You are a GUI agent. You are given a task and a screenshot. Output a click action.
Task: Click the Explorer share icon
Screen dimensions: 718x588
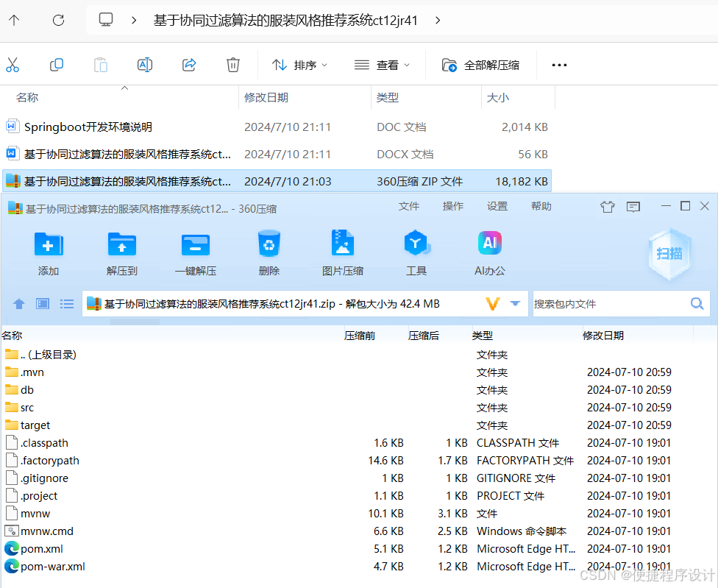pos(189,65)
